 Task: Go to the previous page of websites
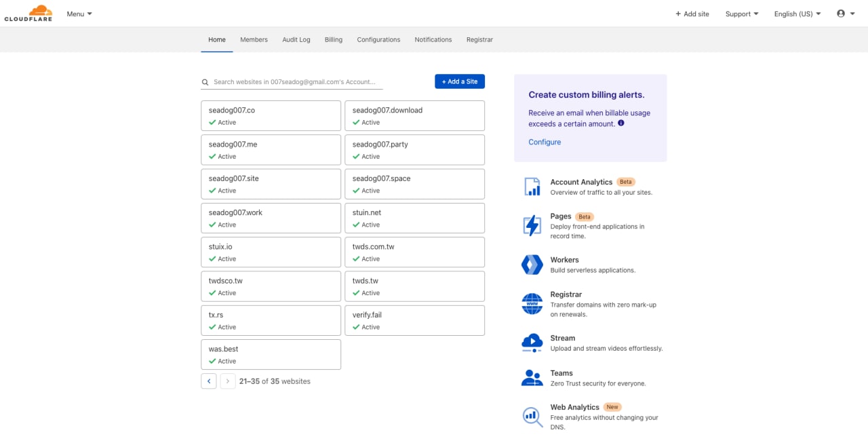(209, 381)
